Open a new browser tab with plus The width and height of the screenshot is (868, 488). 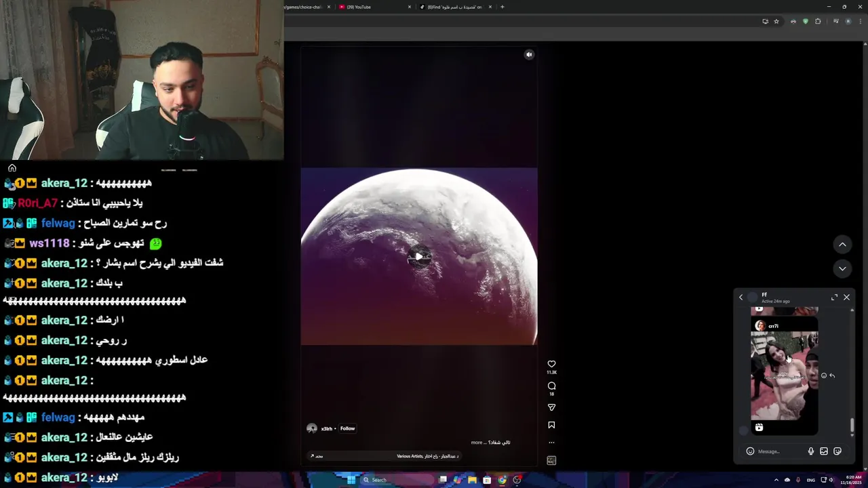[x=502, y=7]
